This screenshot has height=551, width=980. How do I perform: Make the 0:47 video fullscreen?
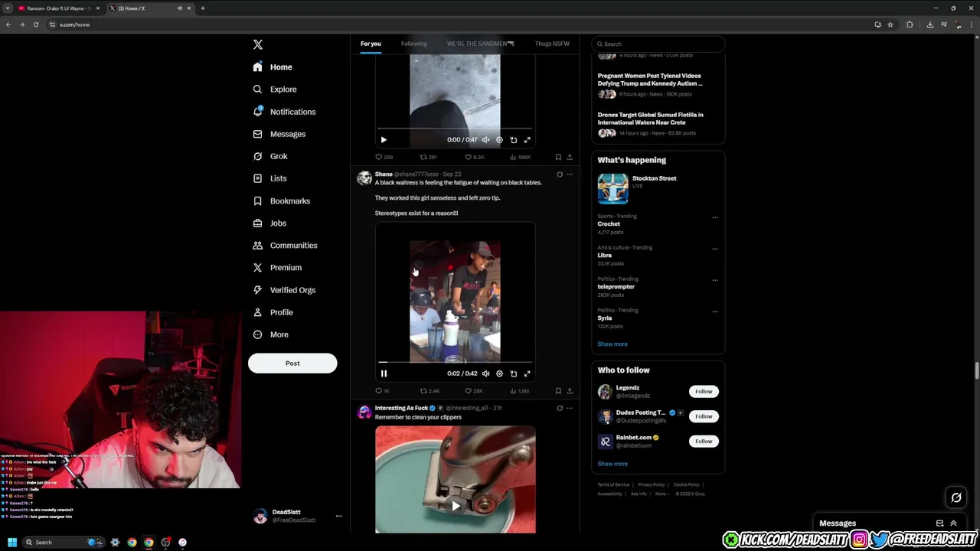point(528,140)
